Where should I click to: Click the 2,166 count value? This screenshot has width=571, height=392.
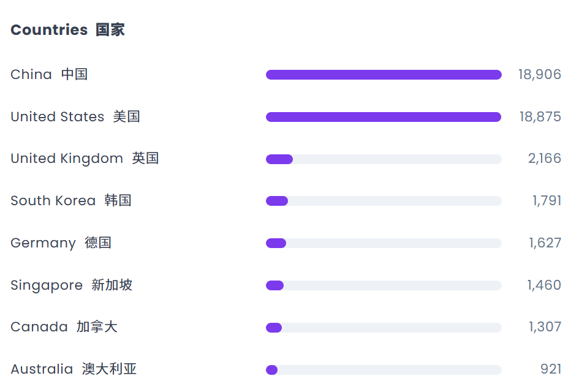click(x=545, y=159)
